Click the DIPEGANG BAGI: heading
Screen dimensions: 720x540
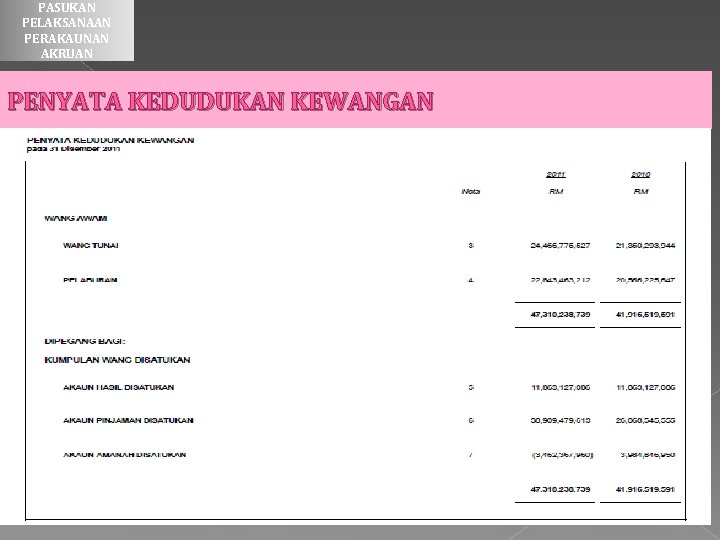coord(85,341)
